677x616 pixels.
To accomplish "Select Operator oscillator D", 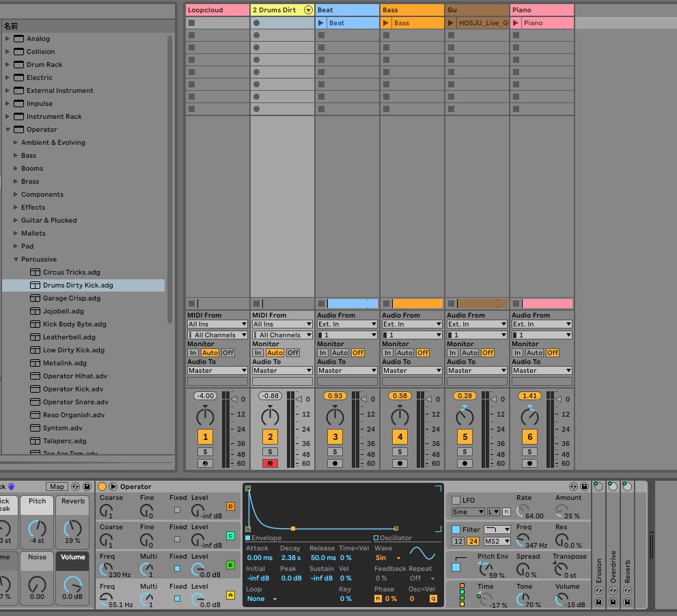I will pyautogui.click(x=230, y=506).
